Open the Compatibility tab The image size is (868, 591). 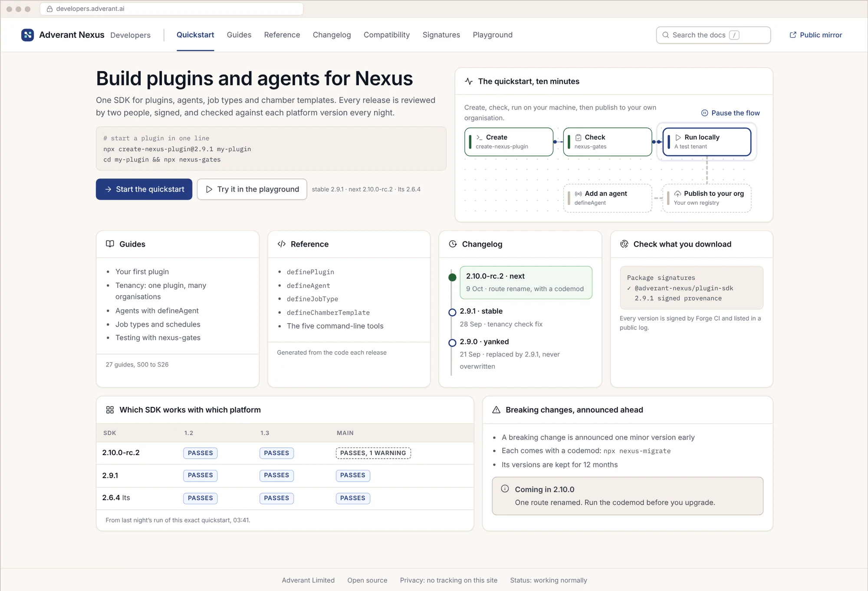[386, 35]
